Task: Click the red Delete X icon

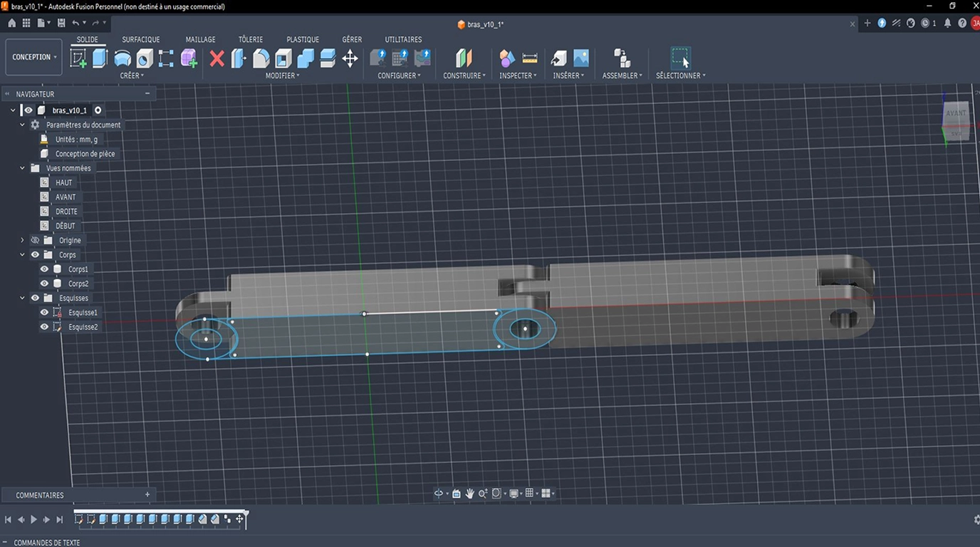Action: click(217, 58)
